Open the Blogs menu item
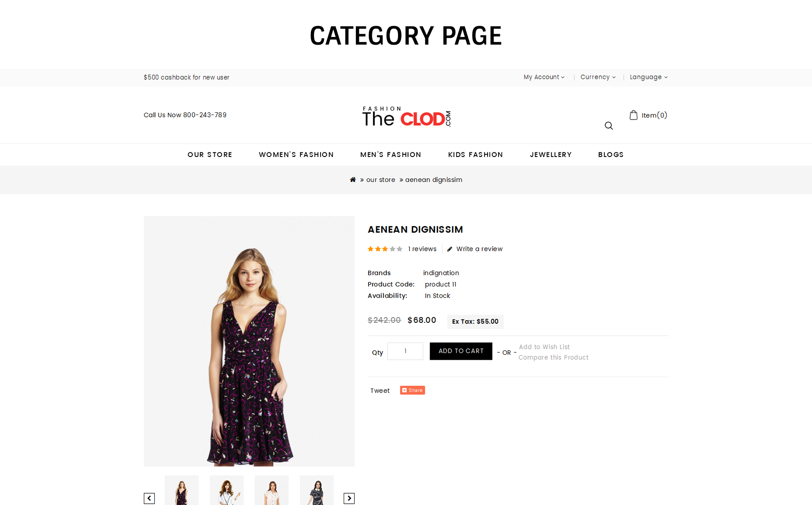The width and height of the screenshot is (812, 505). [611, 154]
